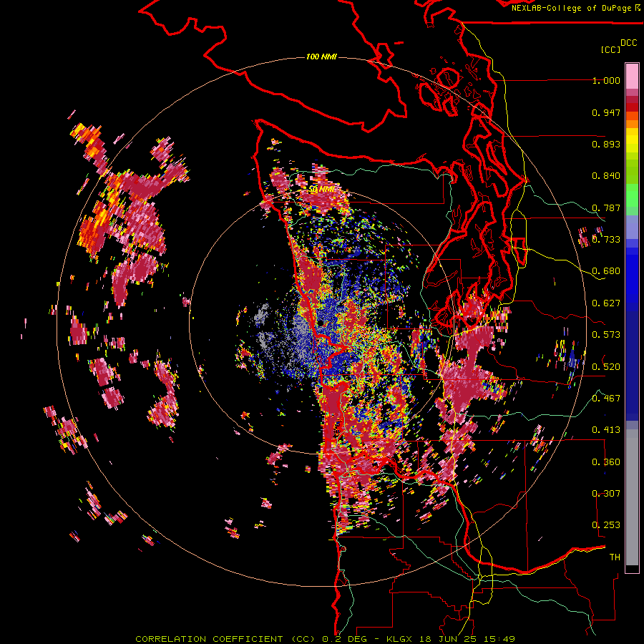This screenshot has height=644, width=644.
Task: Click the 0.253 scale value
Action: 606,525
